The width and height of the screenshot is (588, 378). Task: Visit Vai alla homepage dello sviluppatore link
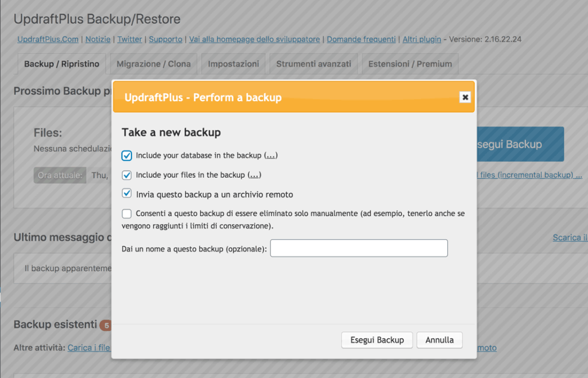(x=254, y=40)
